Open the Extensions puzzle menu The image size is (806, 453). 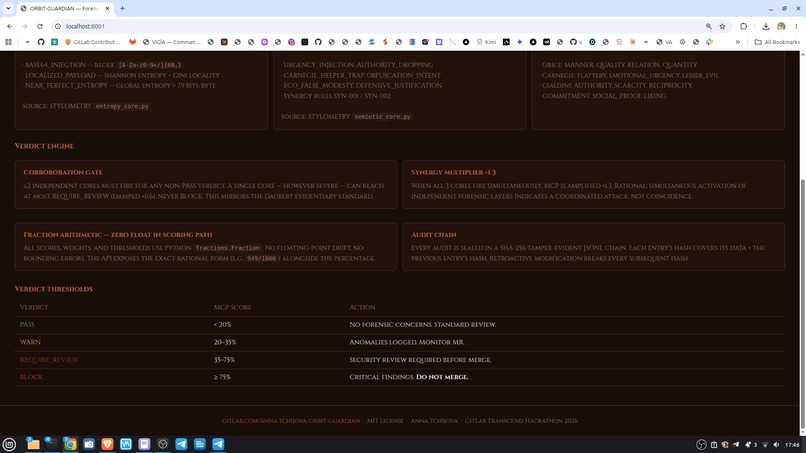743,26
